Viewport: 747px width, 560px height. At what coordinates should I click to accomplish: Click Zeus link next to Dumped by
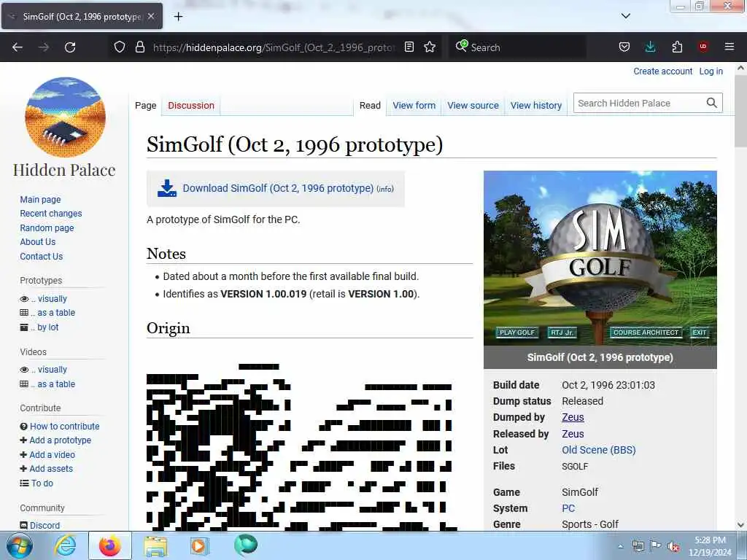click(573, 417)
